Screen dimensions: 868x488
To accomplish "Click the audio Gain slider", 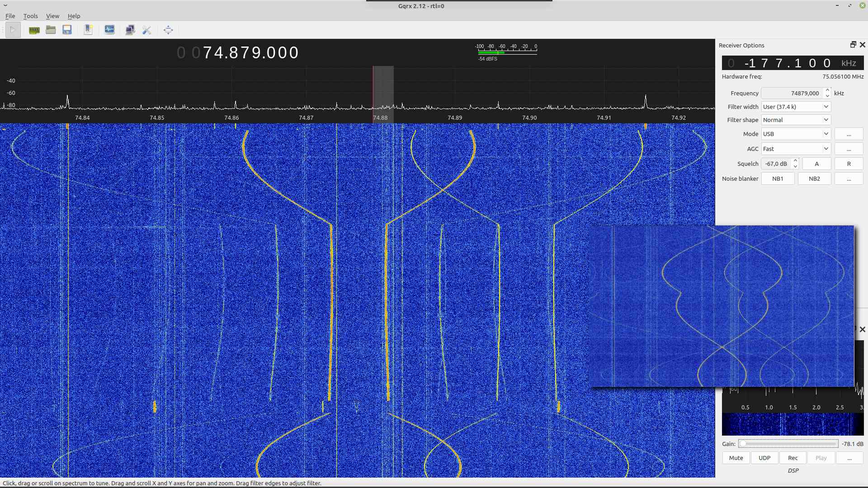I will point(788,444).
